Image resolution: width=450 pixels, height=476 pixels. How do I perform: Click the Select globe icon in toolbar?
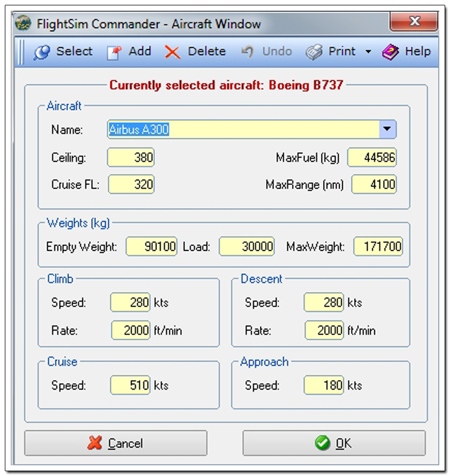(x=42, y=52)
